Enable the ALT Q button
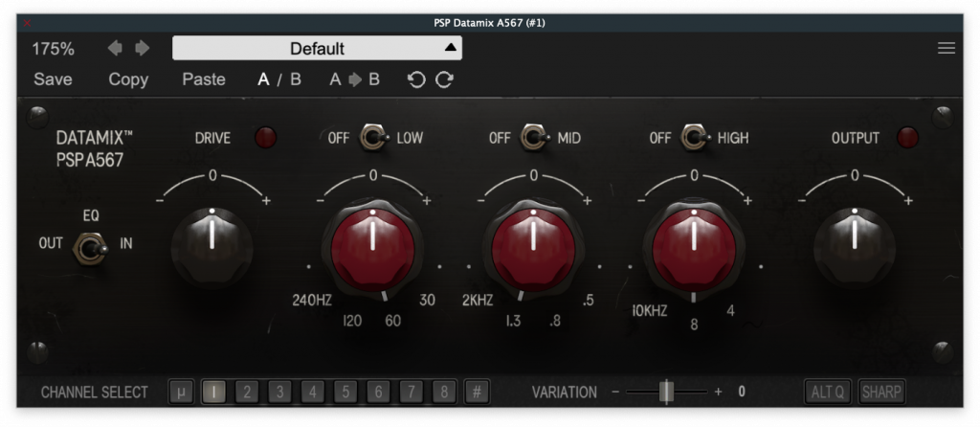 pyautogui.click(x=827, y=392)
